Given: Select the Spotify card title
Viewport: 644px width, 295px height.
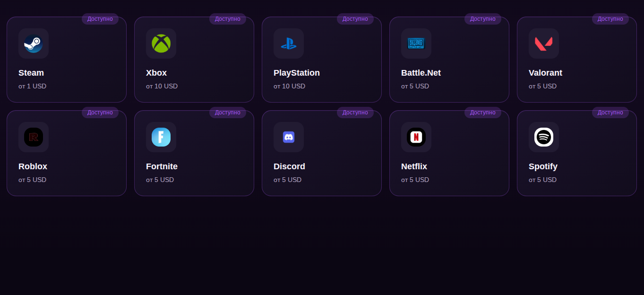Looking at the screenshot, I should tap(543, 166).
